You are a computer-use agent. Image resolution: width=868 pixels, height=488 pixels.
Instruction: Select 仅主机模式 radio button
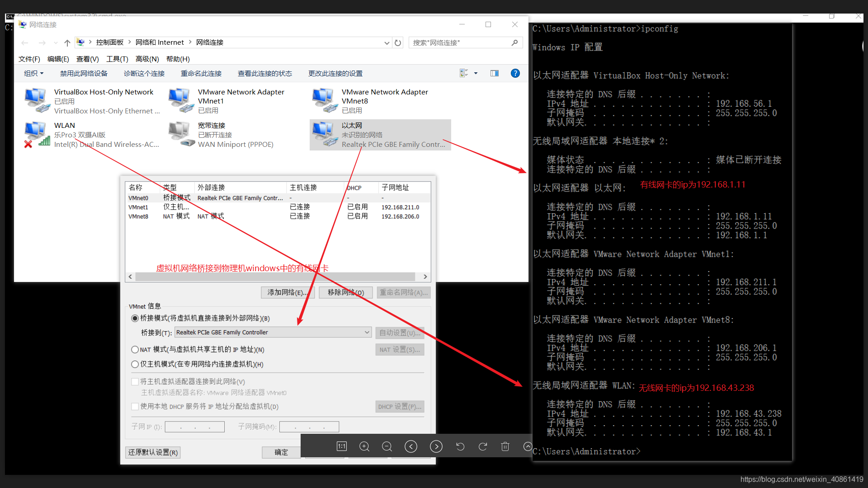click(x=135, y=364)
